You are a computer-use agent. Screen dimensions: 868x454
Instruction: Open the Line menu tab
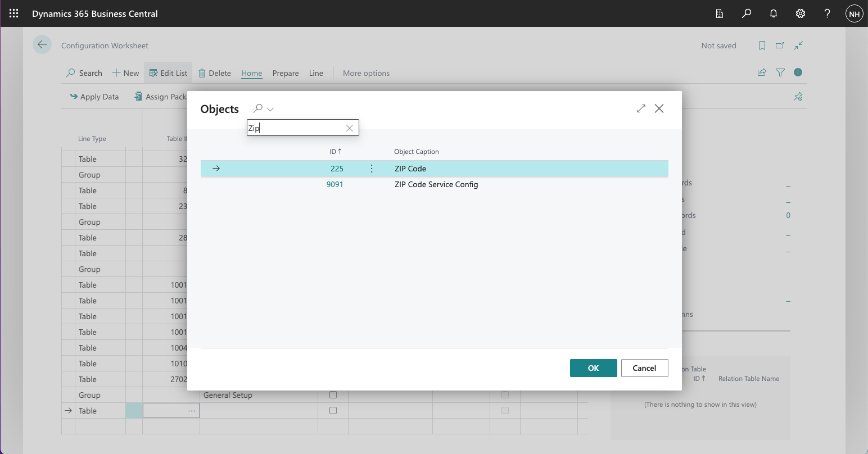tap(316, 73)
